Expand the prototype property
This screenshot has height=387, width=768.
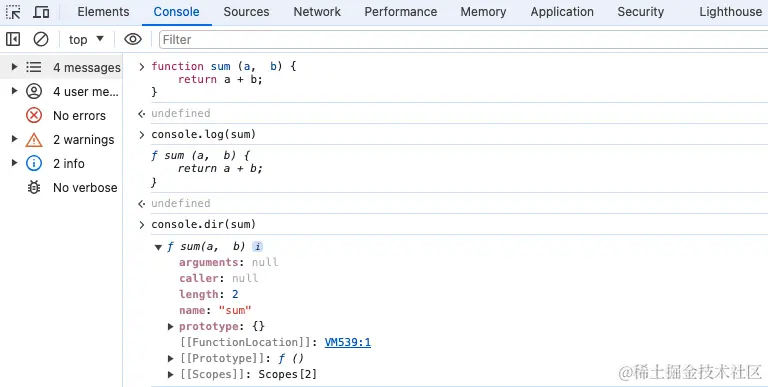170,326
